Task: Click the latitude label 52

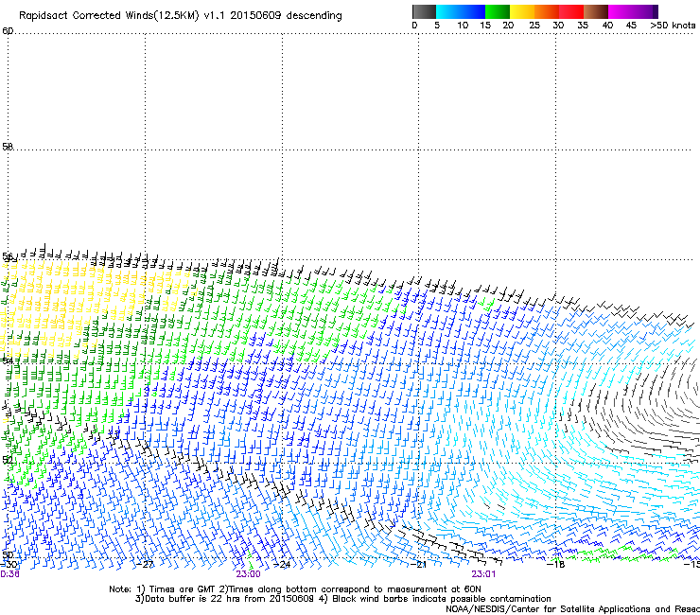Action: click(8, 459)
